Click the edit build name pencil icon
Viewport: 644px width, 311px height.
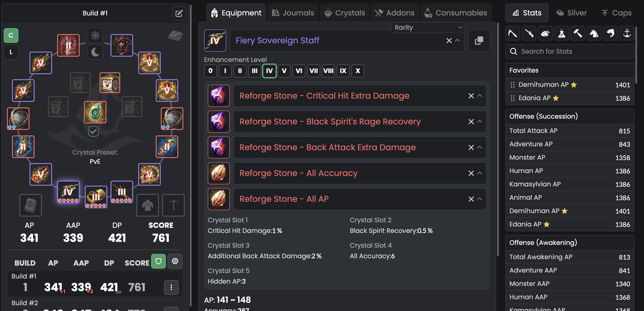pos(179,13)
